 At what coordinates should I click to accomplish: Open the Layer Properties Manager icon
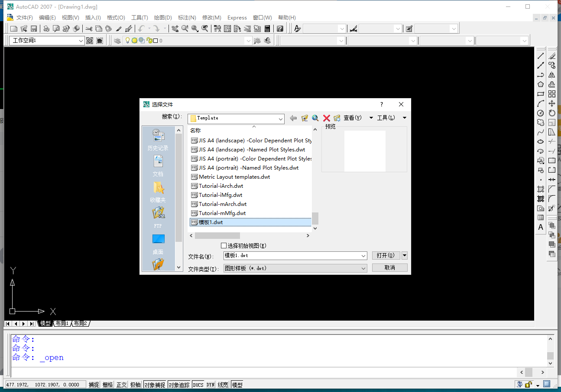[x=117, y=41]
